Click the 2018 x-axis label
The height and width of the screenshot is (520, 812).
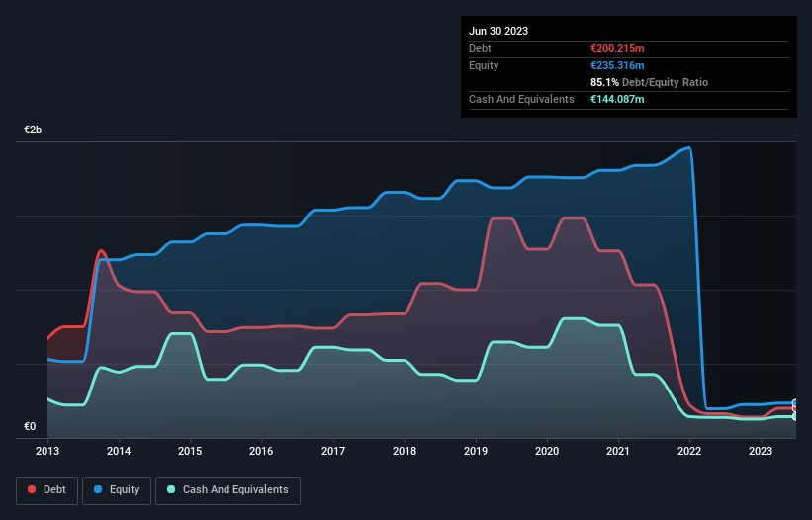(x=405, y=451)
